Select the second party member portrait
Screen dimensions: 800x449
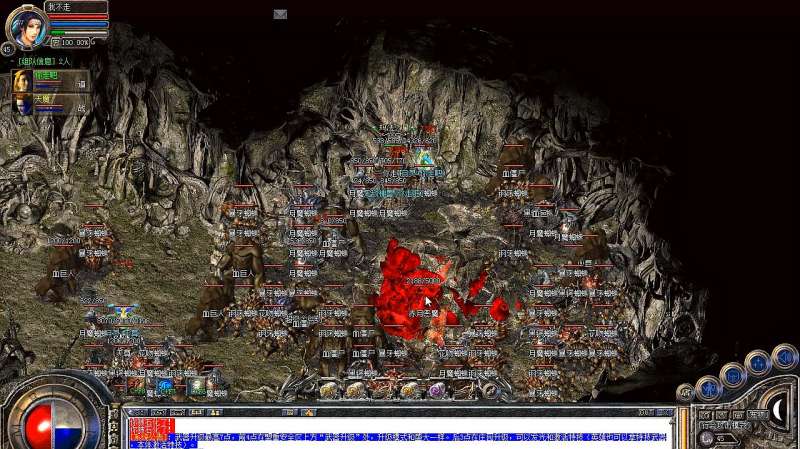22,105
